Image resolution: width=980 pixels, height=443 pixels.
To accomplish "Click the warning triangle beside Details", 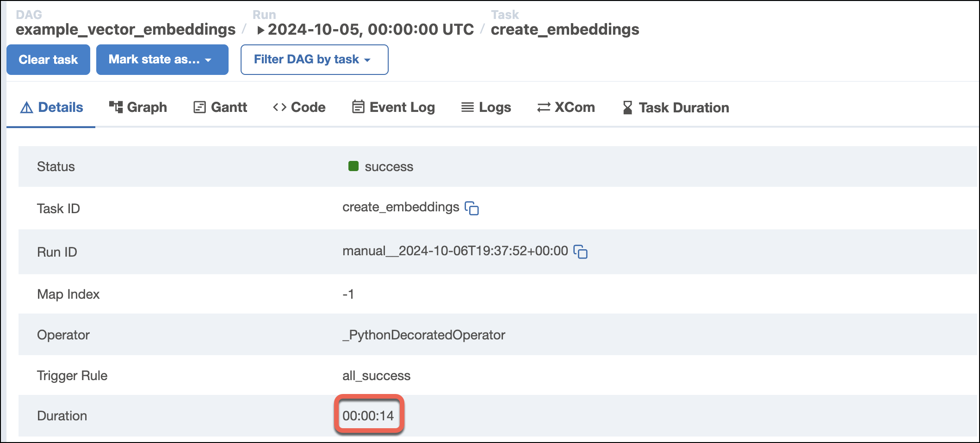I will pos(26,107).
